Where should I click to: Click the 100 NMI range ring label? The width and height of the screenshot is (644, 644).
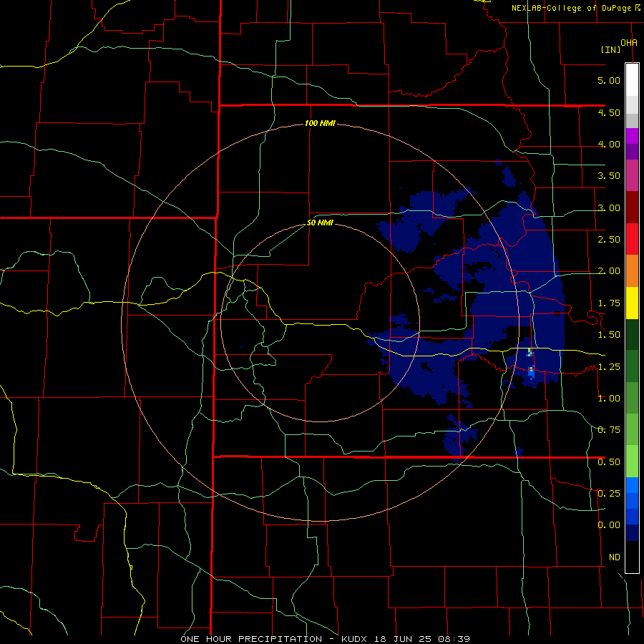320,123
